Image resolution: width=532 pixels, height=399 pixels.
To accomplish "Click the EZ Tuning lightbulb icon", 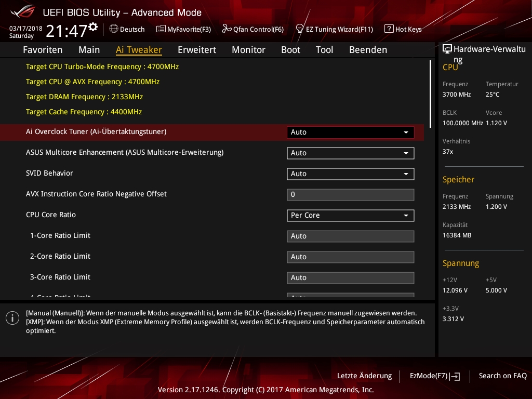I will [x=300, y=29].
